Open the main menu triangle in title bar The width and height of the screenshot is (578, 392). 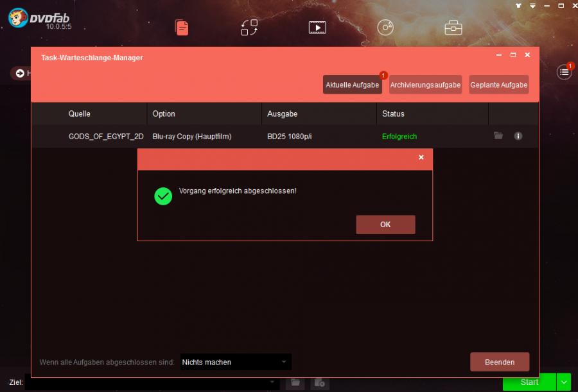(532, 6)
